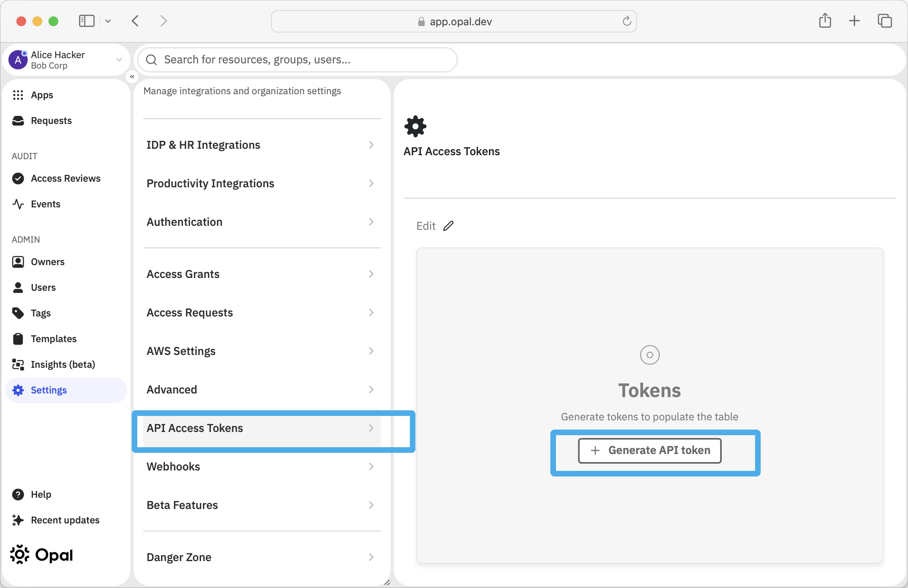Open Templates page label
This screenshot has width=908, height=588.
pos(54,339)
